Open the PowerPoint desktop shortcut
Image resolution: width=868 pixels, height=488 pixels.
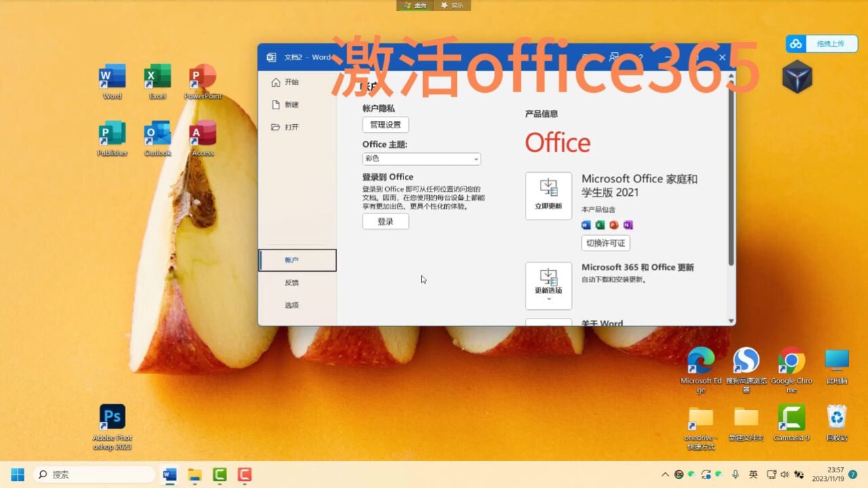pos(203,81)
